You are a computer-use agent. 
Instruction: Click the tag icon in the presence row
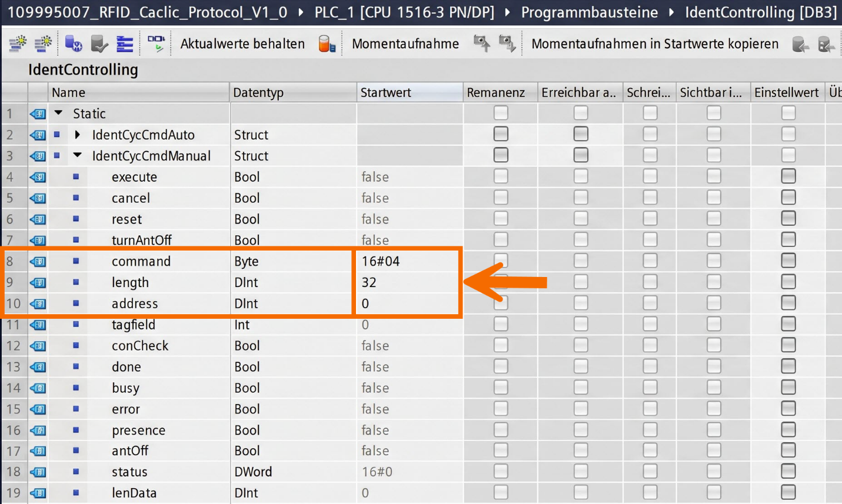(x=38, y=430)
